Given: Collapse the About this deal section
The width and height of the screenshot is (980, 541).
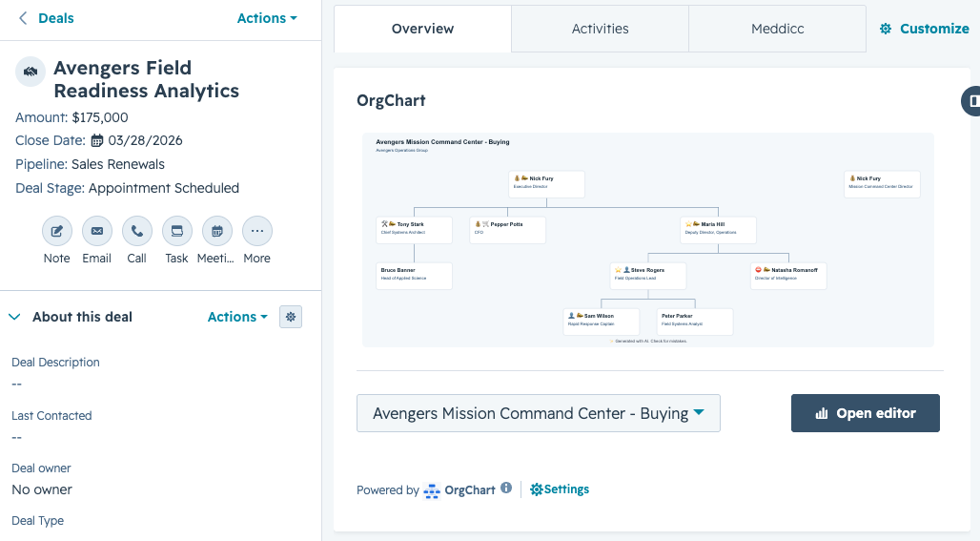Looking at the screenshot, I should (14, 317).
